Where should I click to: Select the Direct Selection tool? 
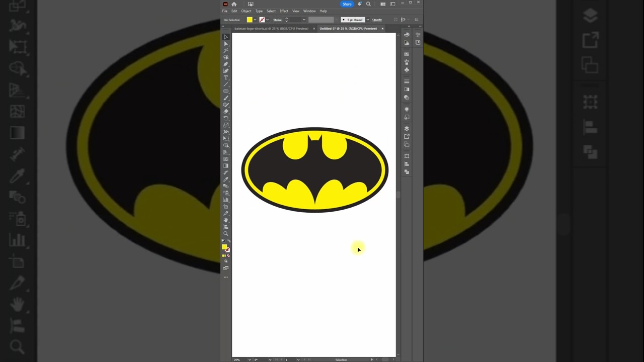coord(226,44)
